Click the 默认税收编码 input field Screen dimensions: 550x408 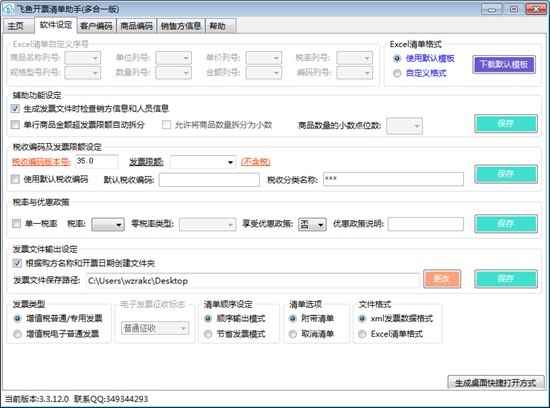[x=209, y=180]
